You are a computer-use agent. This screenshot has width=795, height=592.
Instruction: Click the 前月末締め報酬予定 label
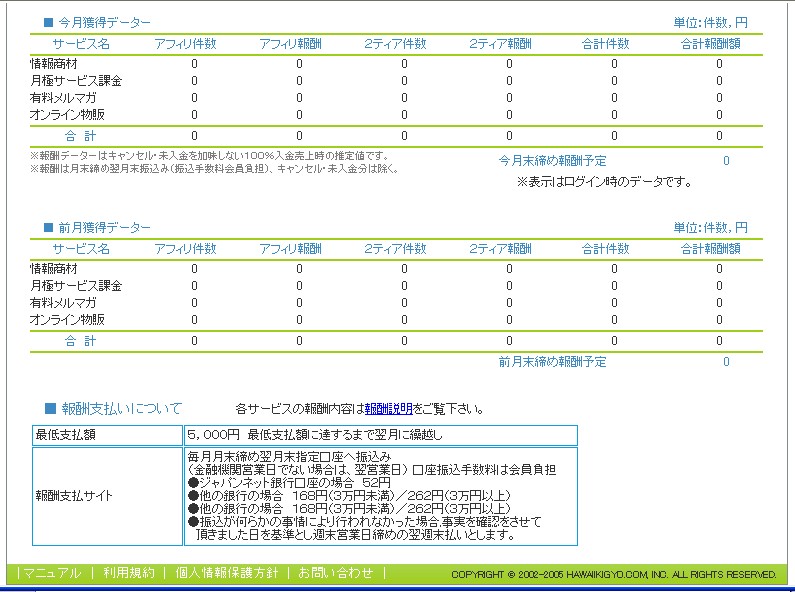(x=552, y=362)
